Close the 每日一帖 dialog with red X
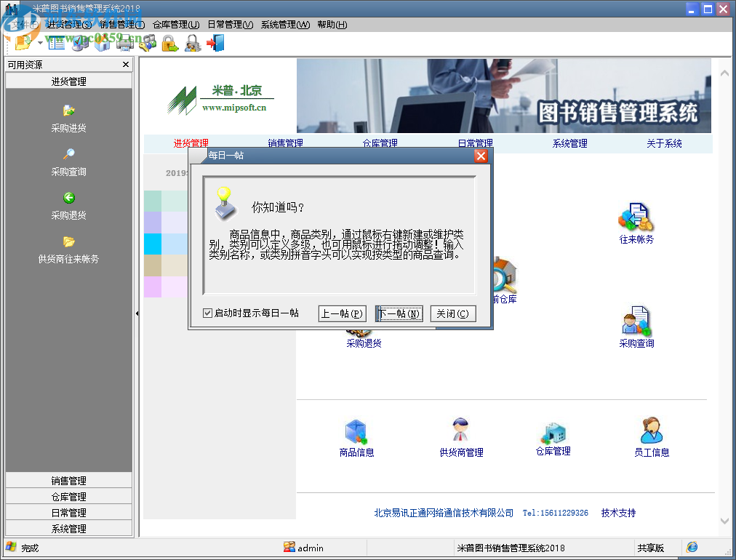The image size is (736, 560). click(x=481, y=156)
